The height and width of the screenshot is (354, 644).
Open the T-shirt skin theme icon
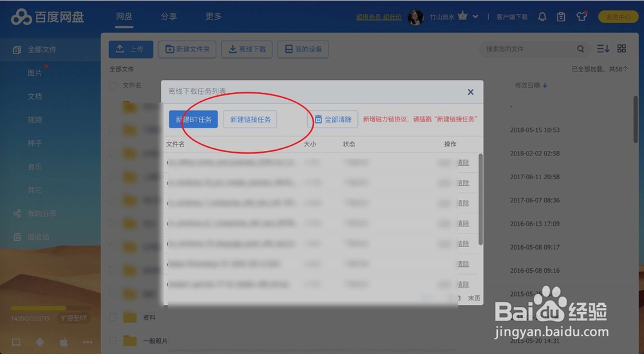(581, 17)
